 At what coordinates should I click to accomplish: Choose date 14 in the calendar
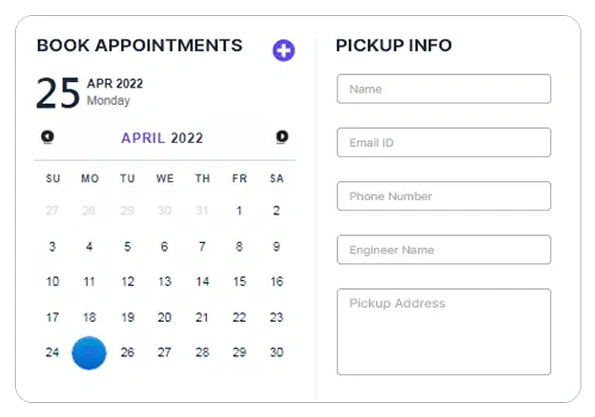coord(202,282)
